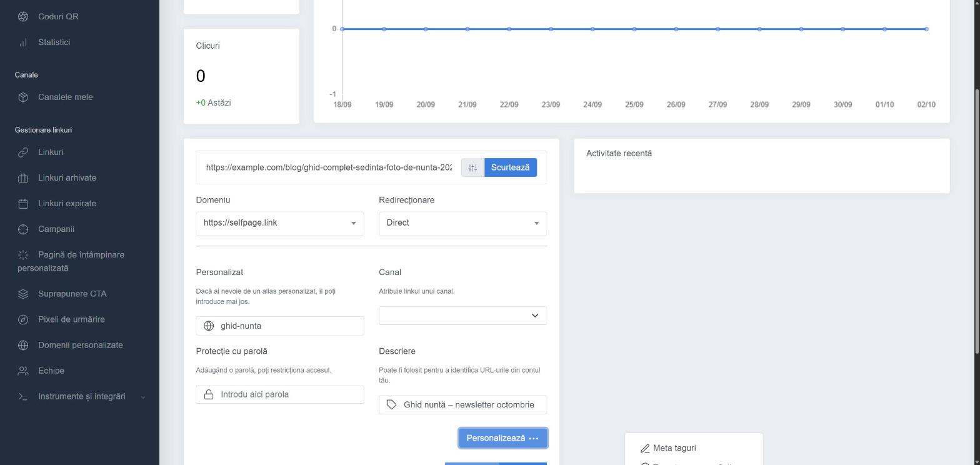Open the Canal dropdown
Image resolution: width=980 pixels, height=465 pixels.
(462, 316)
